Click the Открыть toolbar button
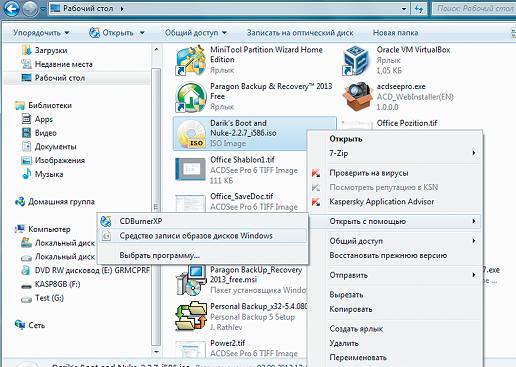Screen dimensions: 516x367 pyautogui.click(x=112, y=33)
